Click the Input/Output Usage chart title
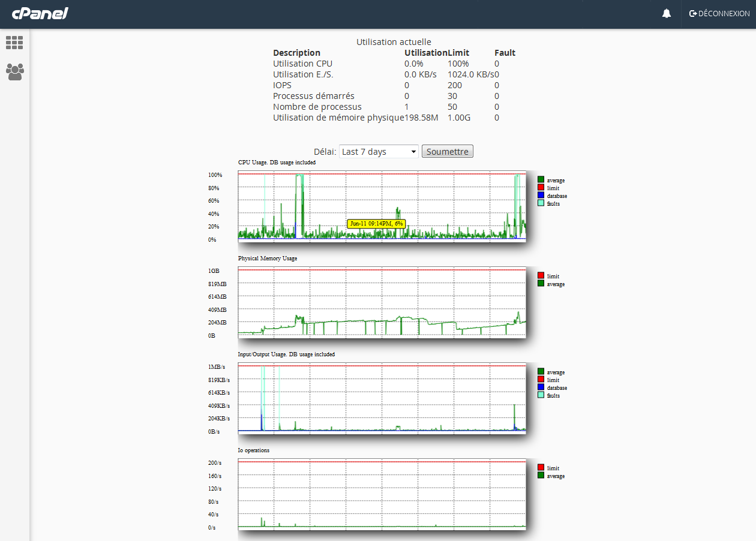The image size is (756, 541). 286,354
